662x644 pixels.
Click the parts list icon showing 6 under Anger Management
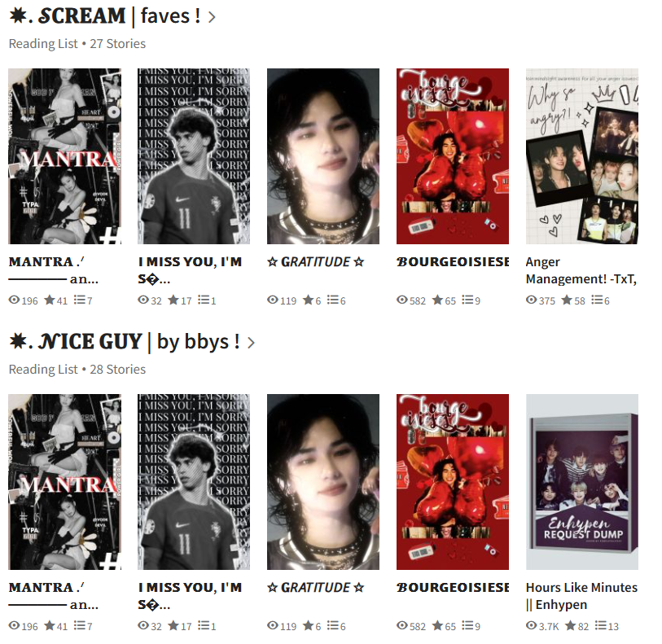(x=597, y=300)
